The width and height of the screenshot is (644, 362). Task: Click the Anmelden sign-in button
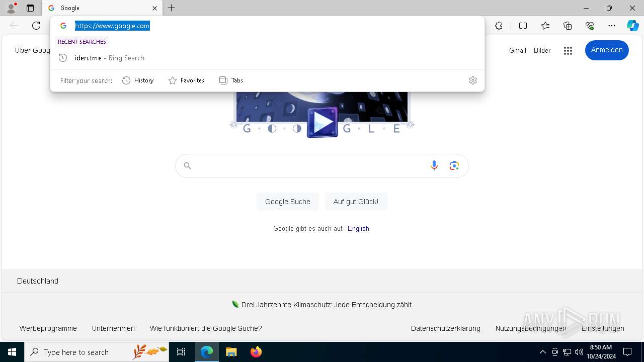coord(607,50)
